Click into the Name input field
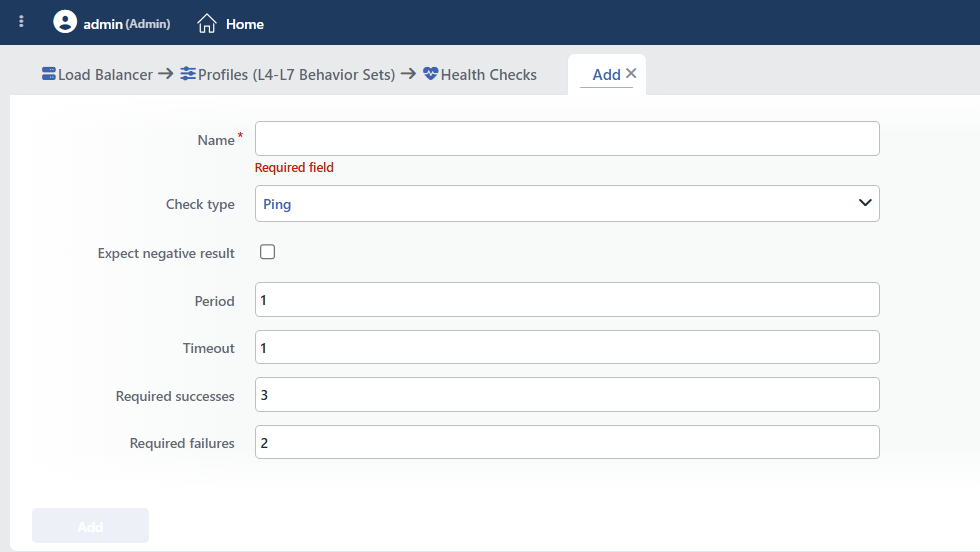The width and height of the screenshot is (980, 552). (x=567, y=138)
